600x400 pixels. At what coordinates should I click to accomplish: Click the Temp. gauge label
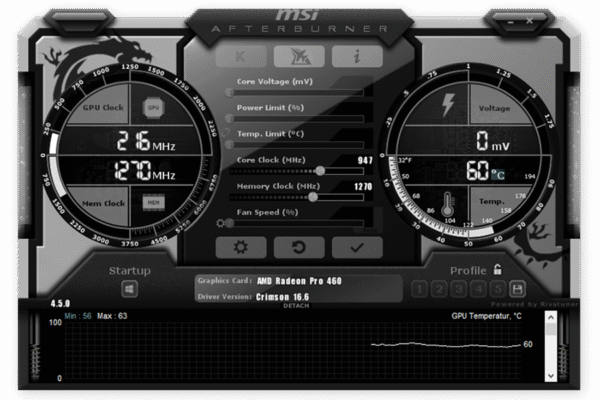point(492,202)
